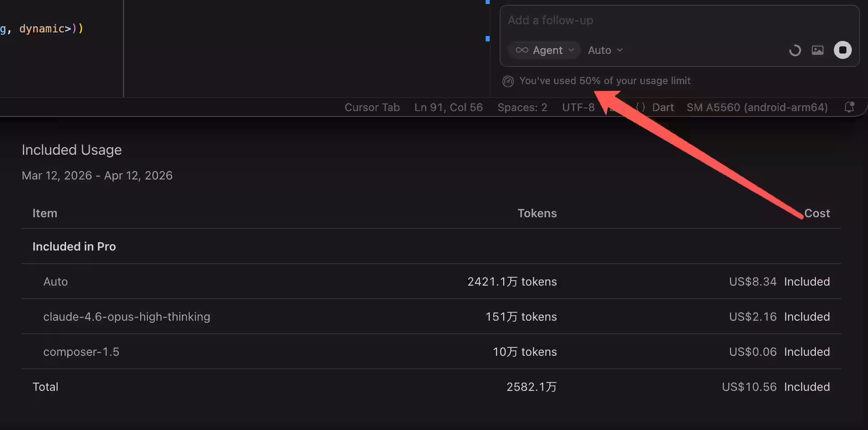
Task: Click the loading spinner icon
Action: tap(795, 50)
